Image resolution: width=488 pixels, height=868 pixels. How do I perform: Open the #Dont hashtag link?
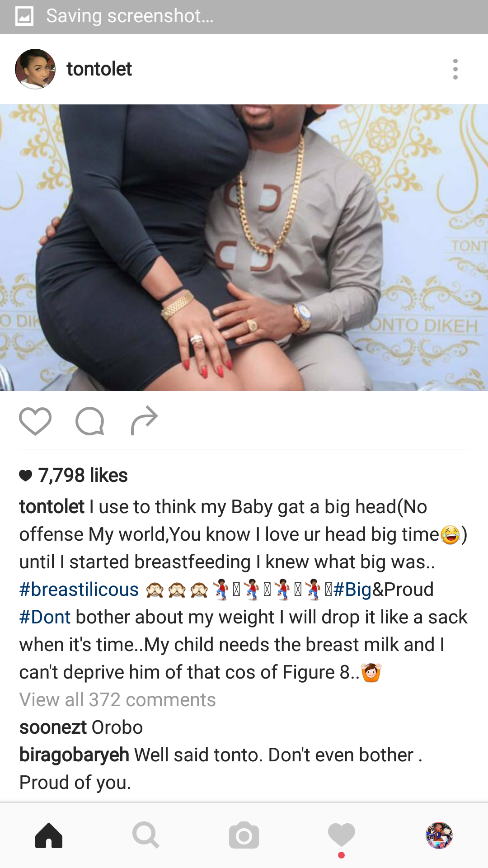pos(45,617)
